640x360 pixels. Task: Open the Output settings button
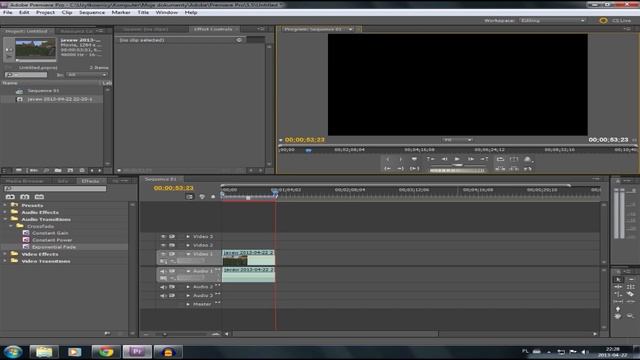click(528, 159)
